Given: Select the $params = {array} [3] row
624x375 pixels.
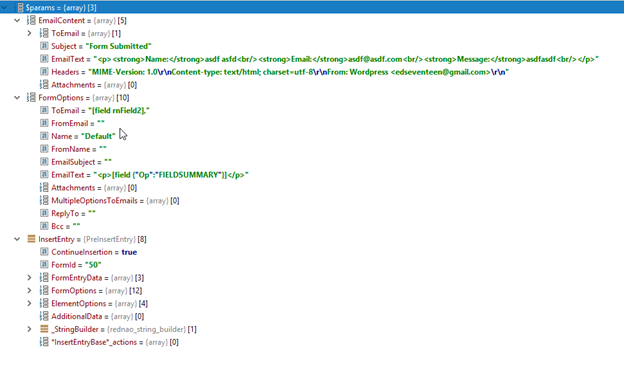Looking at the screenshot, I should coord(312,8).
